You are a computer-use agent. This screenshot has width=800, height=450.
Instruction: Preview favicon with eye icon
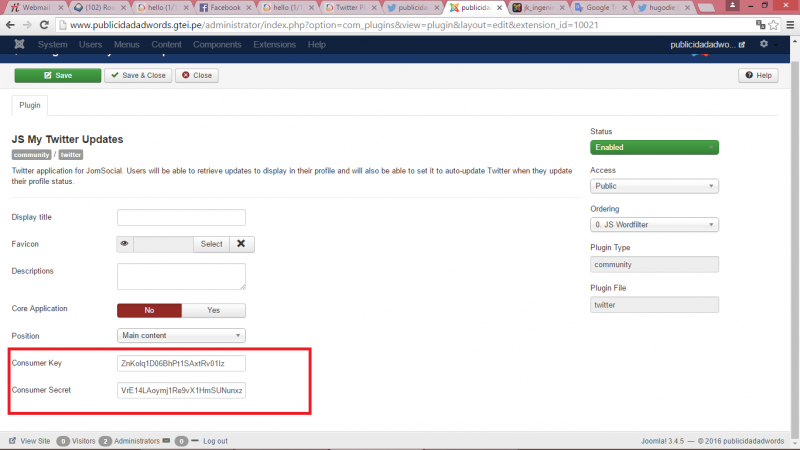point(124,244)
